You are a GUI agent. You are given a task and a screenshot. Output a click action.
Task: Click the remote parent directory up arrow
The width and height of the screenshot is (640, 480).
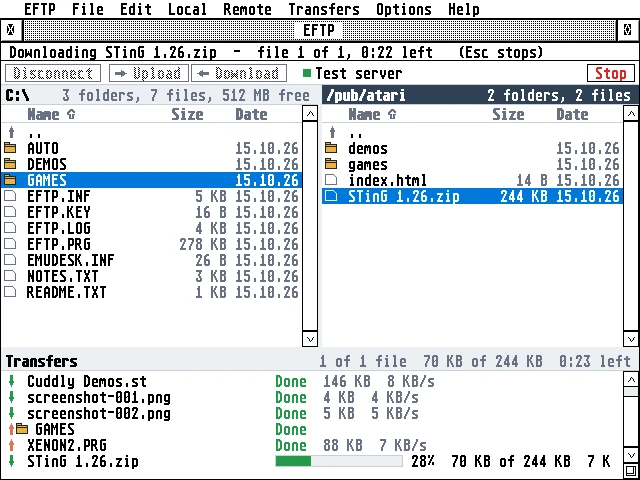[332, 132]
